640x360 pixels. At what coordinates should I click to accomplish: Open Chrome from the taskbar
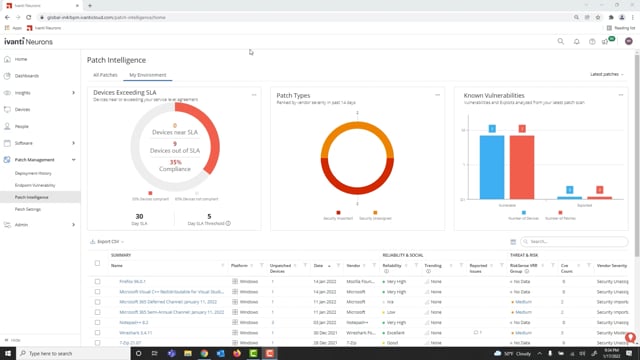[204, 353]
